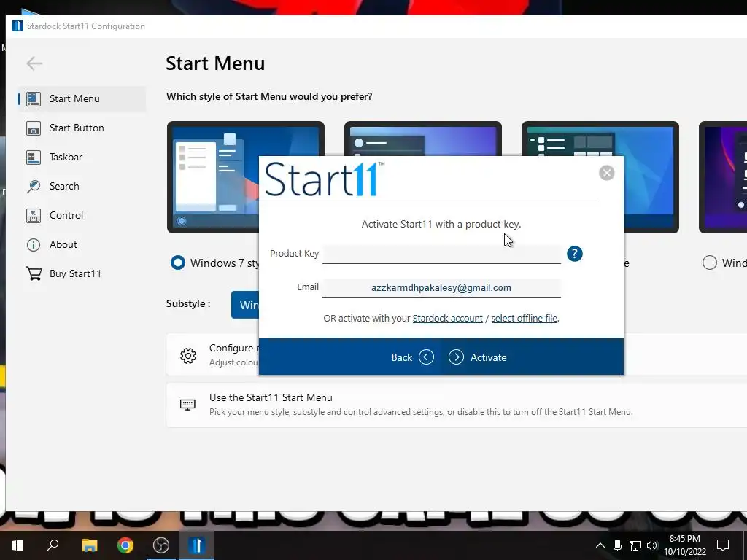747x560 pixels.
Task: Click the Start Menu sidebar icon
Action: (34, 98)
